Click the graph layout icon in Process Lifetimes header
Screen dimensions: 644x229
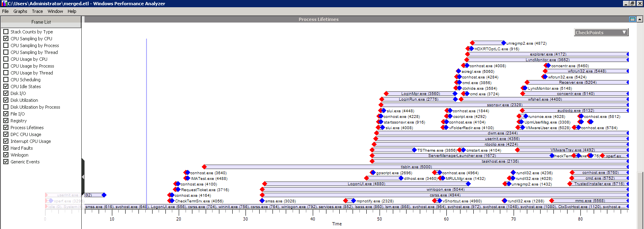click(x=632, y=19)
